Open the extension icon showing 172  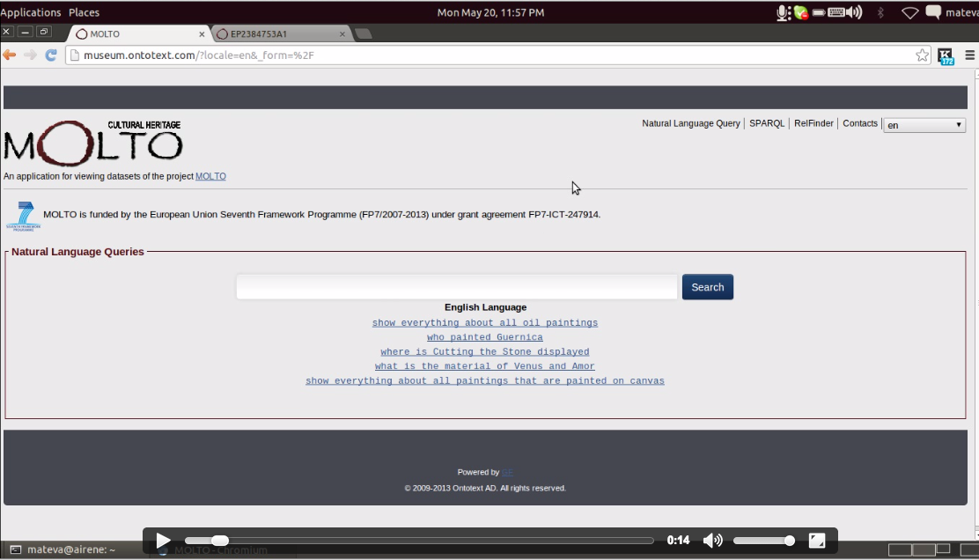(x=946, y=56)
